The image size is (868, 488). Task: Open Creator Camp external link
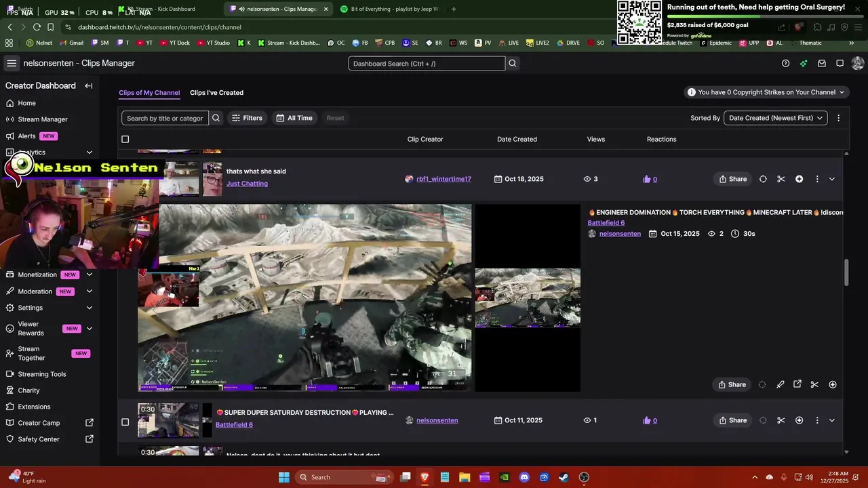pyautogui.click(x=49, y=423)
